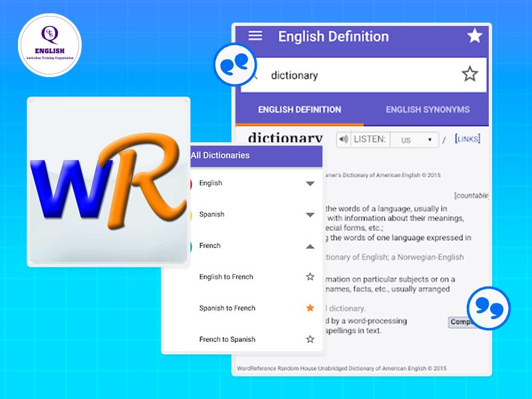
Task: Select the English to French dictionary
Action: 226,277
